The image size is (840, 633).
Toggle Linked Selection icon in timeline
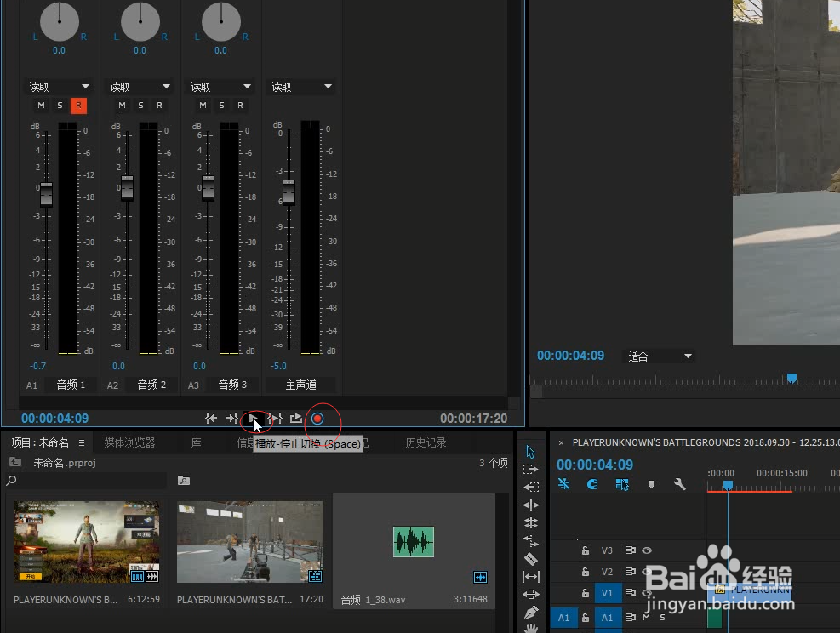(x=622, y=484)
